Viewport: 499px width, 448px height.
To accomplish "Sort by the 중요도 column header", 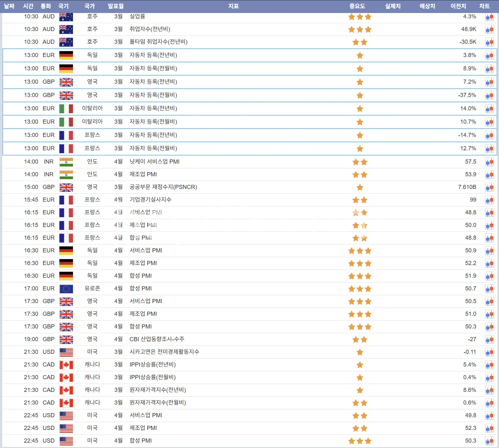I will [x=357, y=6].
